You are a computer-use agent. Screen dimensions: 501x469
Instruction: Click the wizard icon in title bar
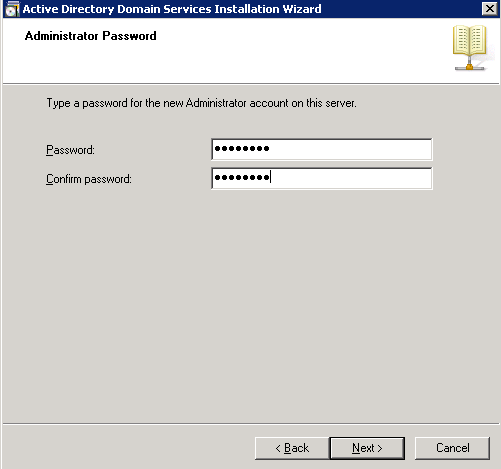pyautogui.click(x=12, y=9)
